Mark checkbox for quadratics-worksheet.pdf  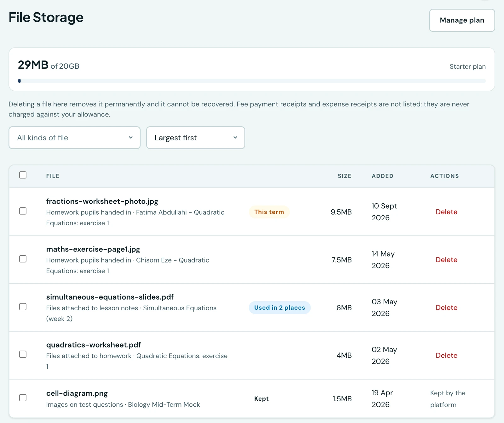click(x=23, y=354)
